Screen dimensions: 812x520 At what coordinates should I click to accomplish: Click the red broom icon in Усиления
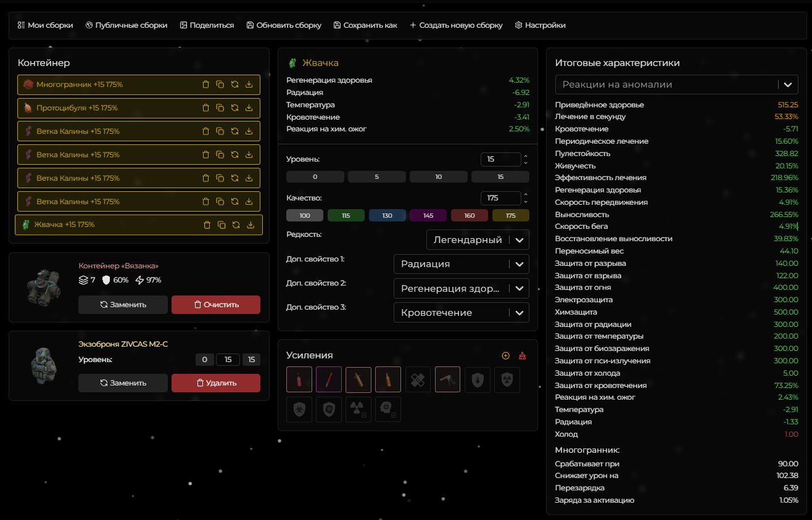pyautogui.click(x=523, y=356)
